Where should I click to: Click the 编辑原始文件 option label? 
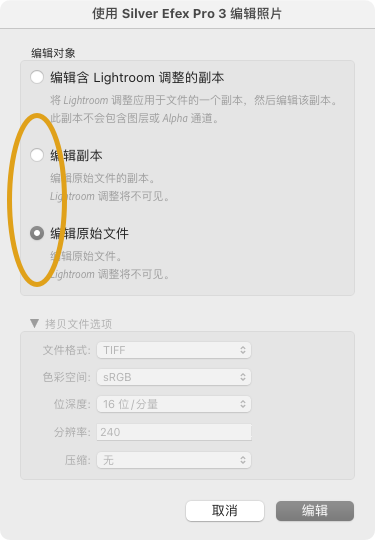click(89, 233)
